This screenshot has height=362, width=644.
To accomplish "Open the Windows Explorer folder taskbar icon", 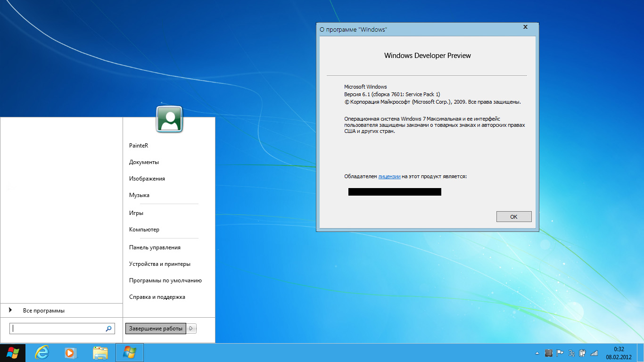I will click(x=100, y=353).
